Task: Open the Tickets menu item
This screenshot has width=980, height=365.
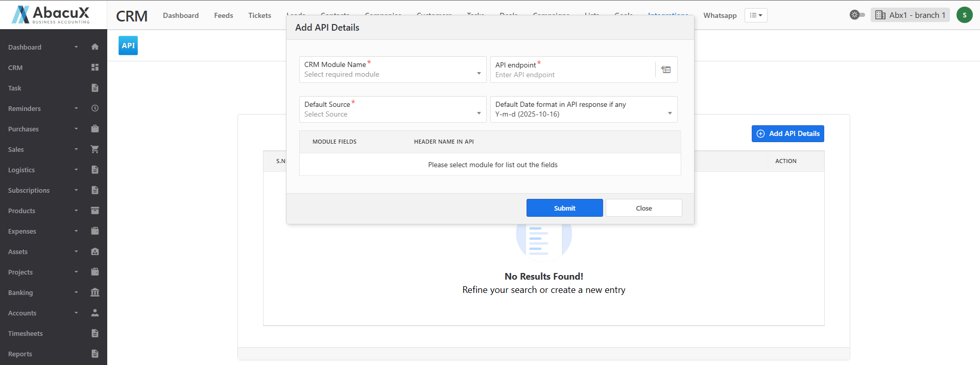Action: pos(259,15)
